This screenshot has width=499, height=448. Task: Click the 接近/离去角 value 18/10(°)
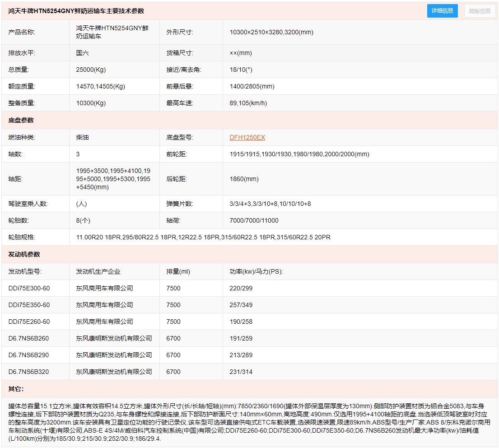[x=241, y=70]
